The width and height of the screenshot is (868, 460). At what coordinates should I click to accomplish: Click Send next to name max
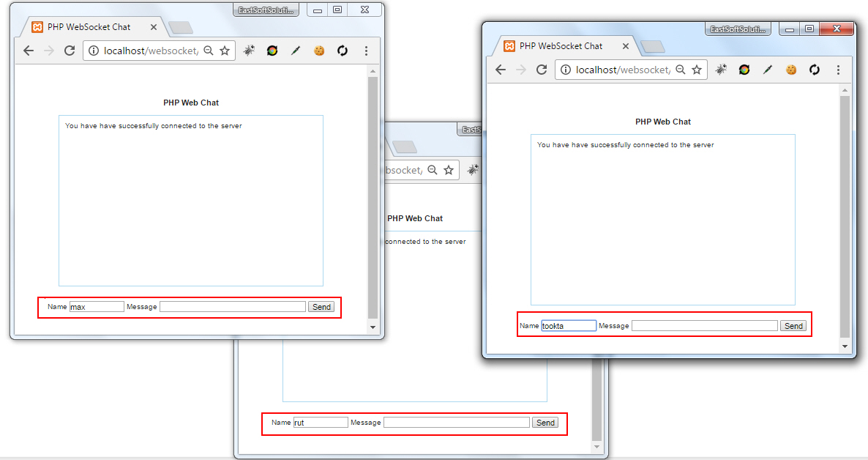pos(321,306)
